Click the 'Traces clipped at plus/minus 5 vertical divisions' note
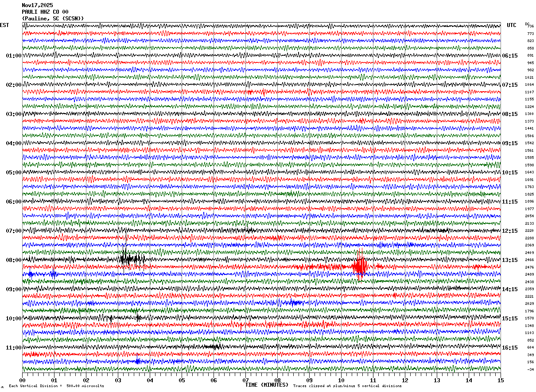Viewport: 536px width, 392px height. click(347, 386)
